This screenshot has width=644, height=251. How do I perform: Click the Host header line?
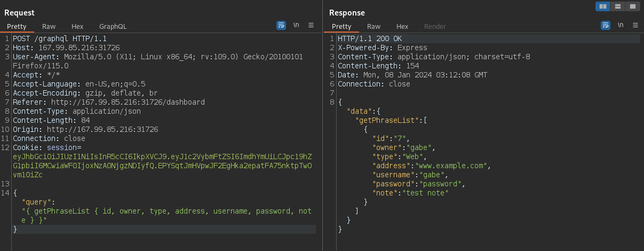click(66, 48)
